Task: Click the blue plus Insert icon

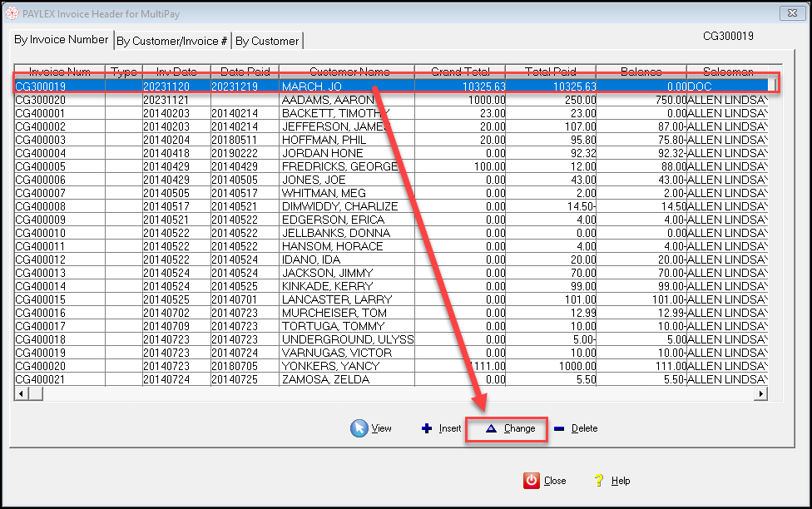Action: 427,428
